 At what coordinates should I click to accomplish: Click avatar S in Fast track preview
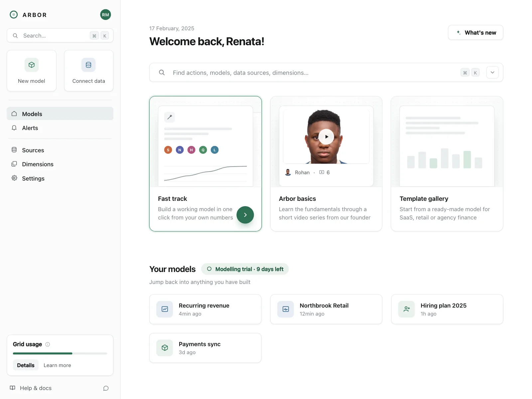coord(168,150)
